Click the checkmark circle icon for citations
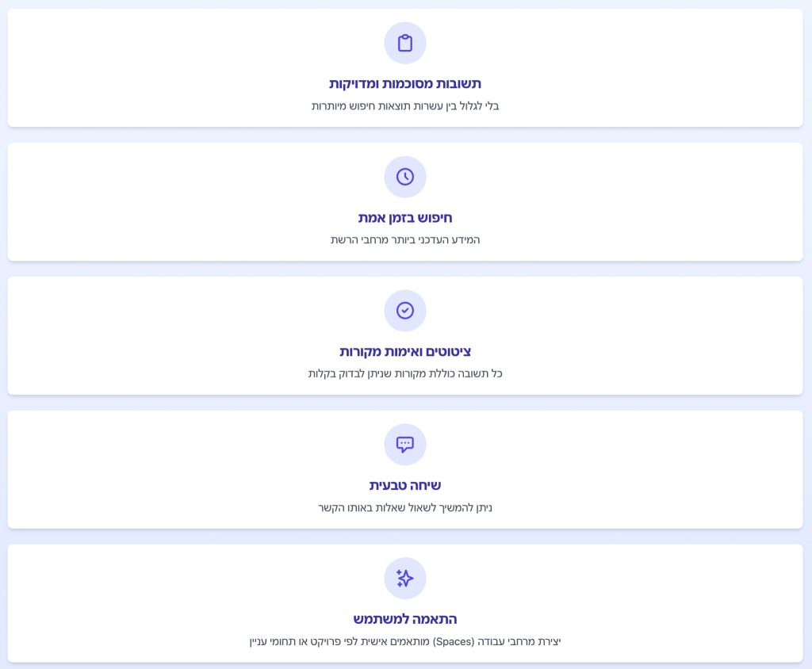This screenshot has width=812, height=669. (x=405, y=310)
